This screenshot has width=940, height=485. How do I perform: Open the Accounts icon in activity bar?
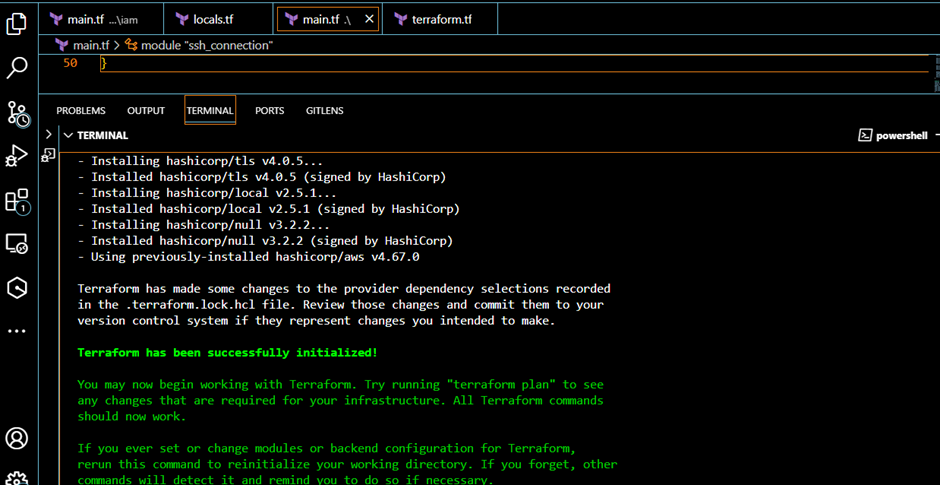[17, 438]
